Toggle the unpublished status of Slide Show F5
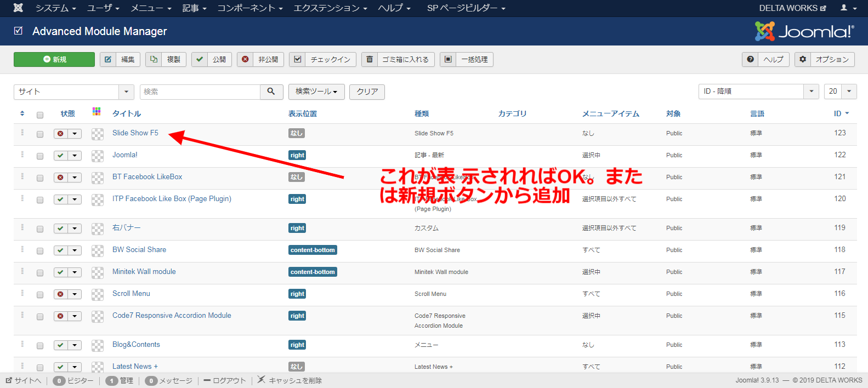Image resolution: width=868 pixels, height=388 pixels. click(60, 134)
